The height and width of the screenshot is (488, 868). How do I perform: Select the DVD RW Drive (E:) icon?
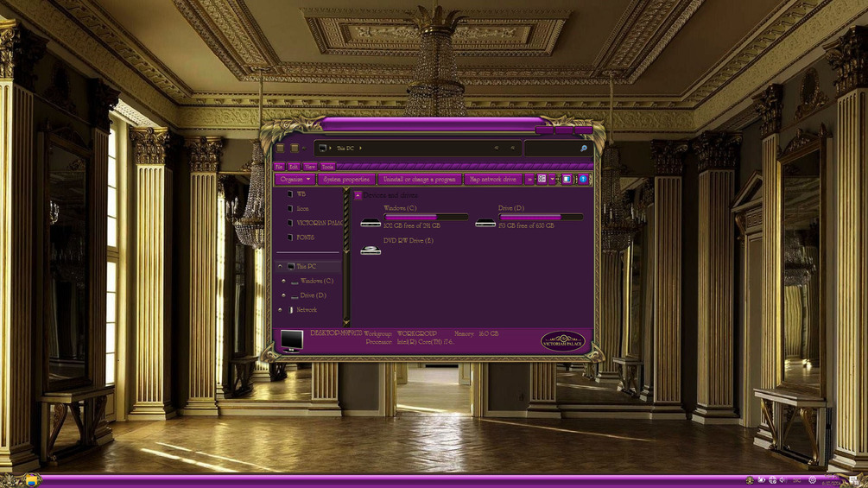pyautogui.click(x=371, y=250)
